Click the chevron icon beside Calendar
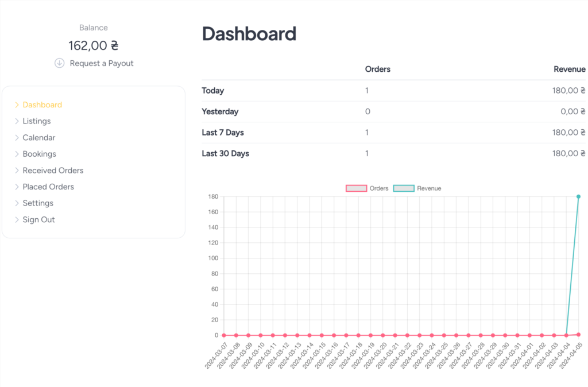 pyautogui.click(x=17, y=138)
